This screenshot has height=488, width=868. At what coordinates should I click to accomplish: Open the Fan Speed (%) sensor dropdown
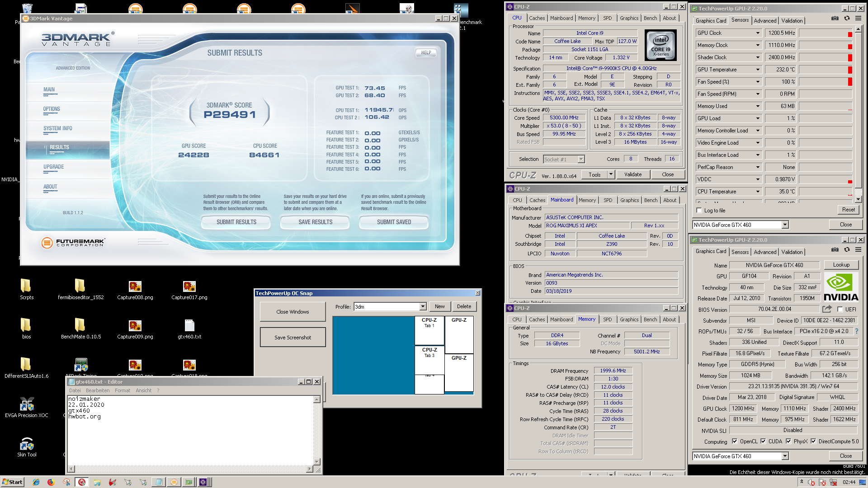(x=758, y=82)
